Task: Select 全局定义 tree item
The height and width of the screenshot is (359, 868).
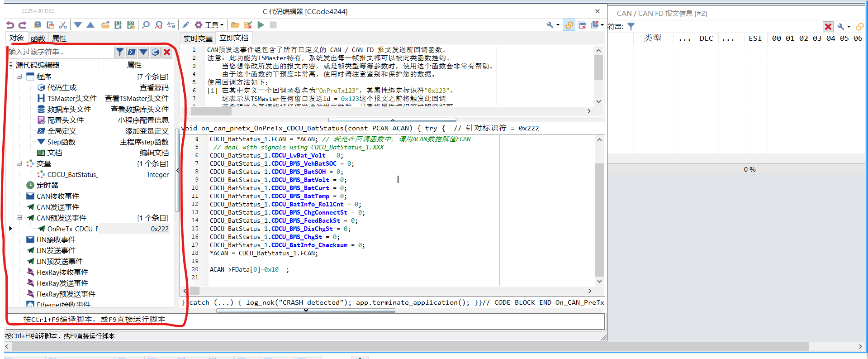Action: [62, 131]
